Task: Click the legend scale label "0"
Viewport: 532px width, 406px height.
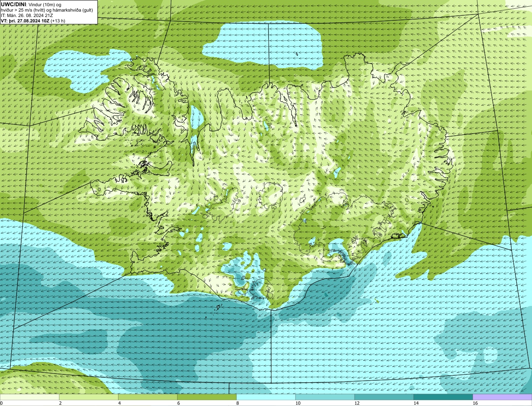Action: (1, 403)
